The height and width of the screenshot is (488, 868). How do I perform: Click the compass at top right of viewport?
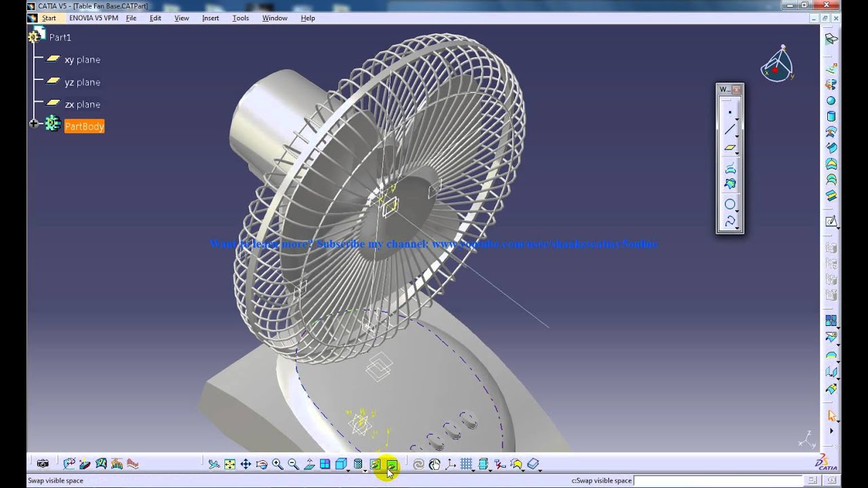click(x=777, y=64)
